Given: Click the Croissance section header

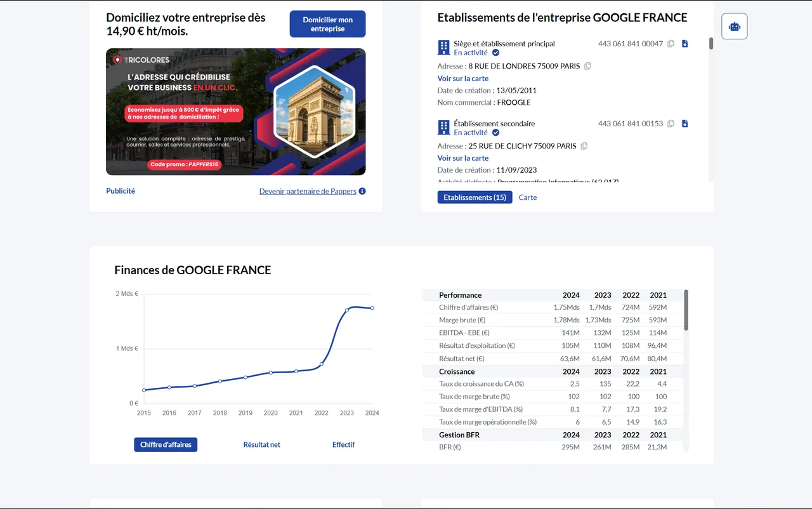Looking at the screenshot, I should 457,372.
